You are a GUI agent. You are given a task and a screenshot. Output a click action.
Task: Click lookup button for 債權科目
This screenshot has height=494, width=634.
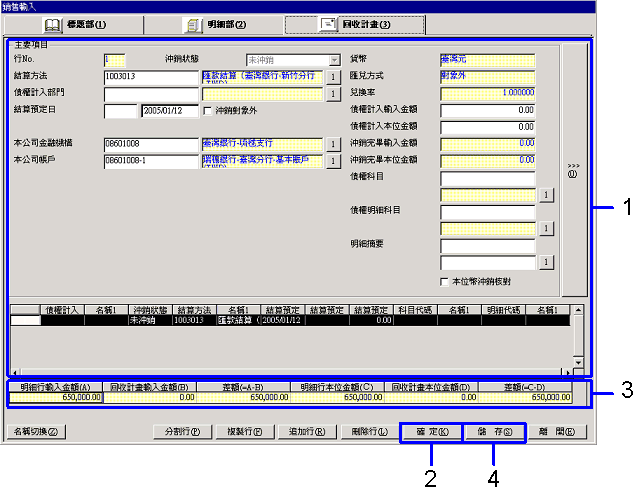pyautogui.click(x=545, y=194)
